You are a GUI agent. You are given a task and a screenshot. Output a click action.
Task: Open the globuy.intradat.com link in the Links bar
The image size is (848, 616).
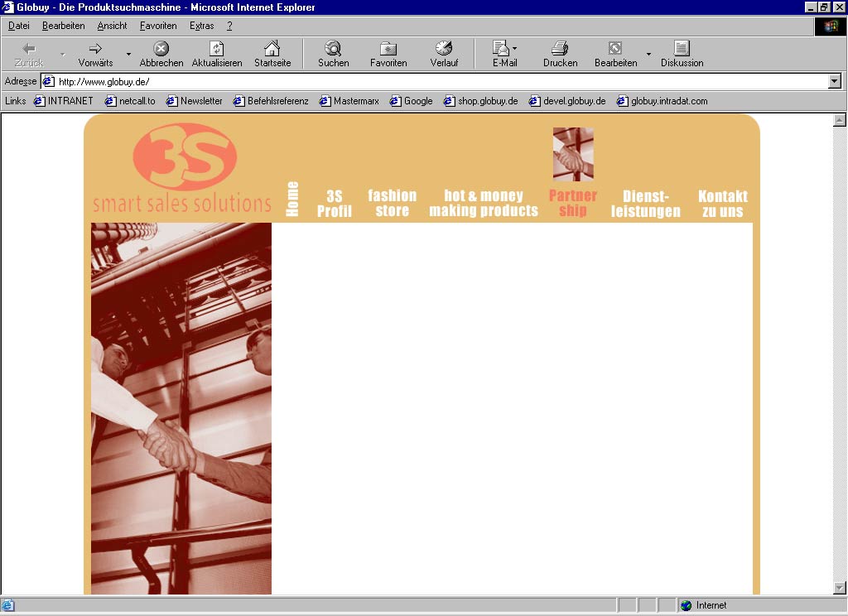coord(662,101)
